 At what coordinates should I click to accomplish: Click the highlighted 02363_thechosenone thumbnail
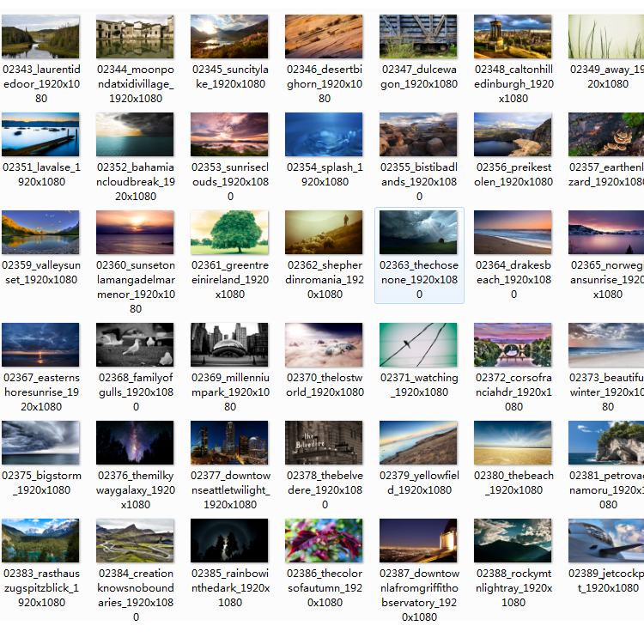point(418,232)
